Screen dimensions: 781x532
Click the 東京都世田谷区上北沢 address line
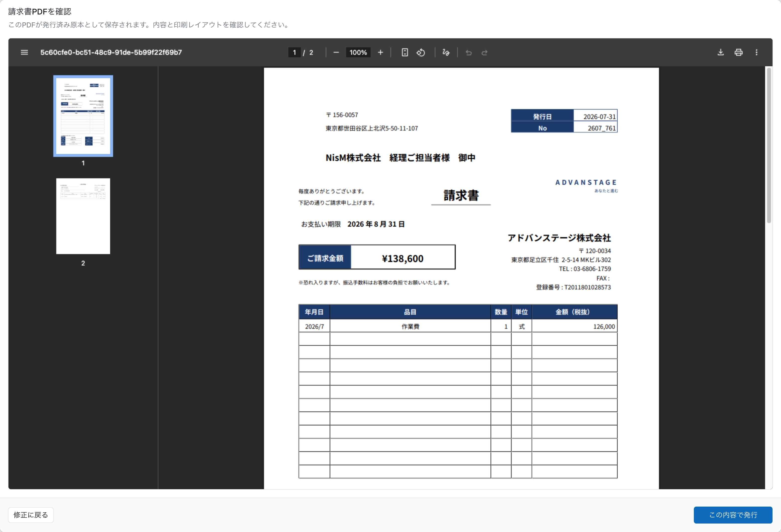point(372,128)
